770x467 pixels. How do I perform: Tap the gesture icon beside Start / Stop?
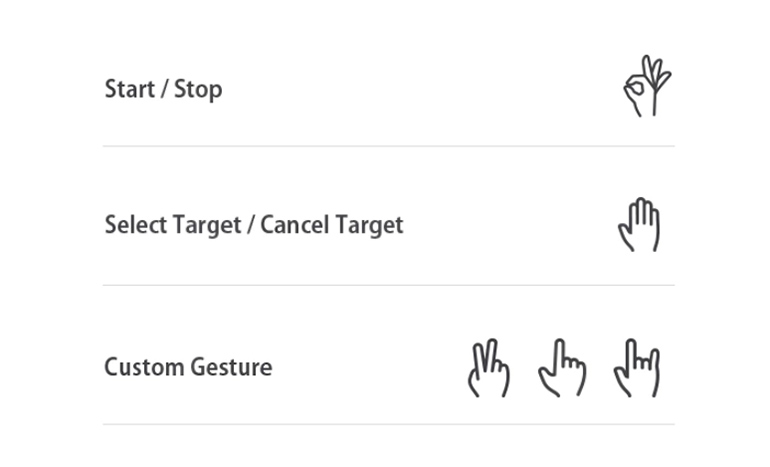(x=645, y=87)
